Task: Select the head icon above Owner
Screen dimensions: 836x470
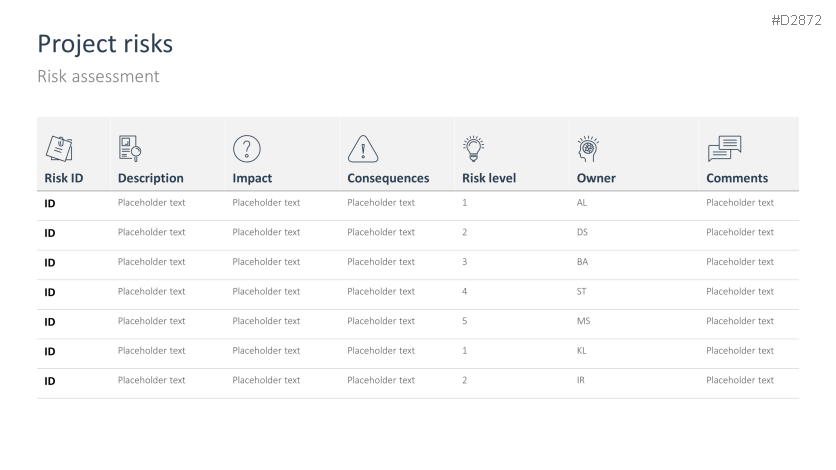Action: point(588,148)
